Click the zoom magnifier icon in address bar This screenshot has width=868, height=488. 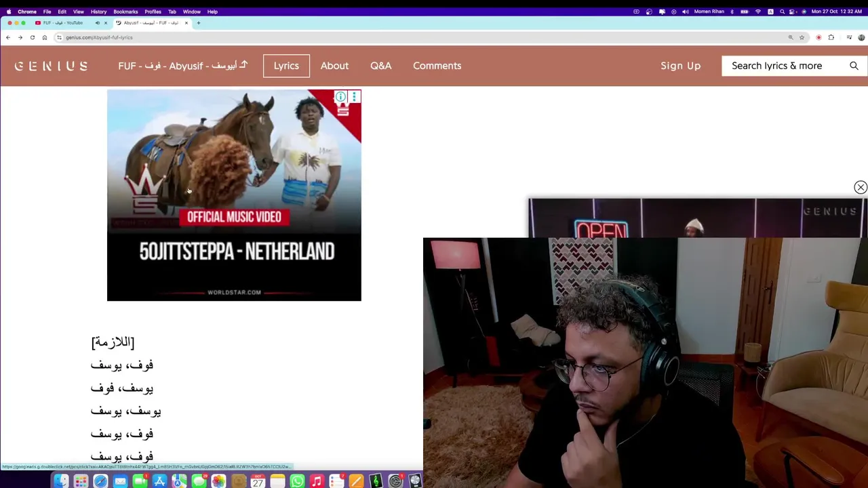coord(791,37)
